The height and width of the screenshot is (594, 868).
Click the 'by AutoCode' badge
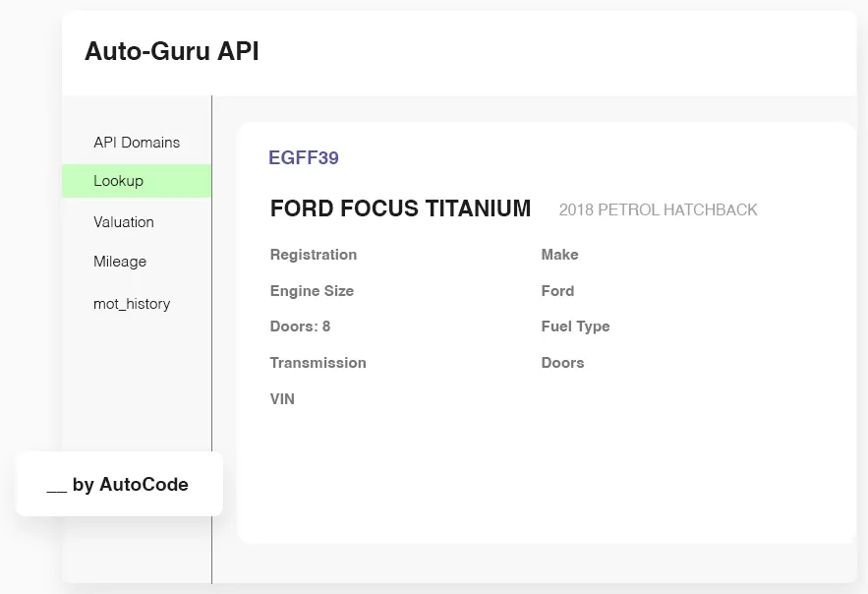[119, 485]
